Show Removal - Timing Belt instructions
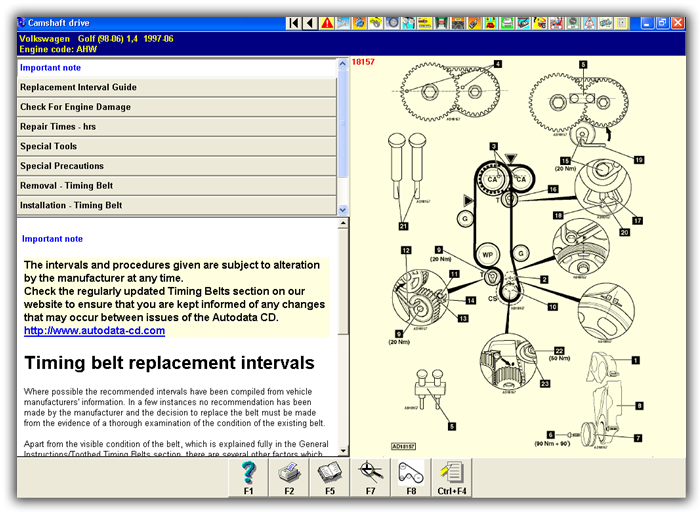The image size is (700, 512). click(176, 186)
